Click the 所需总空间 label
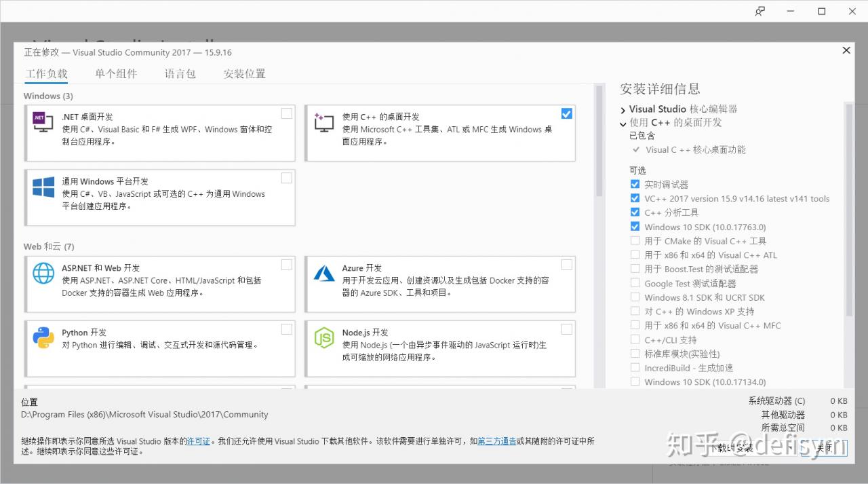The width and height of the screenshot is (868, 484). point(783,428)
